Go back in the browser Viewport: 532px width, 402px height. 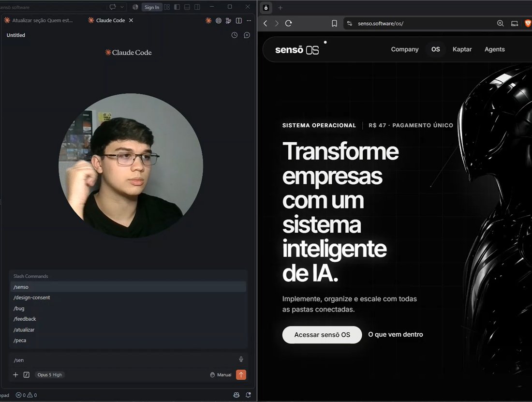pyautogui.click(x=266, y=23)
